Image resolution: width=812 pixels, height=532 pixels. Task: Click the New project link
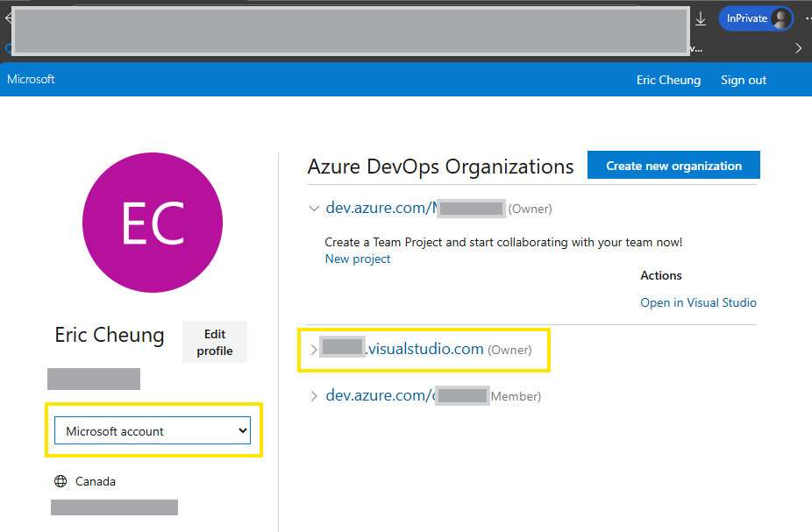[x=357, y=259]
